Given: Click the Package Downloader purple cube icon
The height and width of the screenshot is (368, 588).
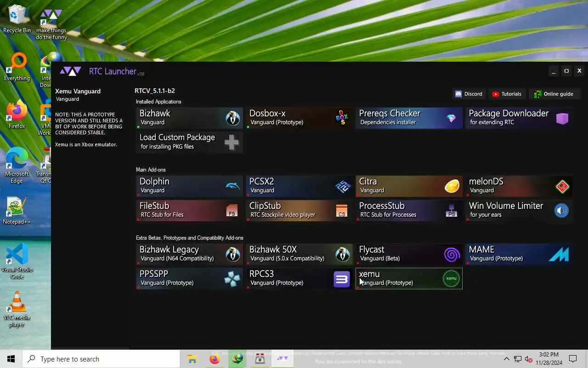Looking at the screenshot, I should 562,118.
